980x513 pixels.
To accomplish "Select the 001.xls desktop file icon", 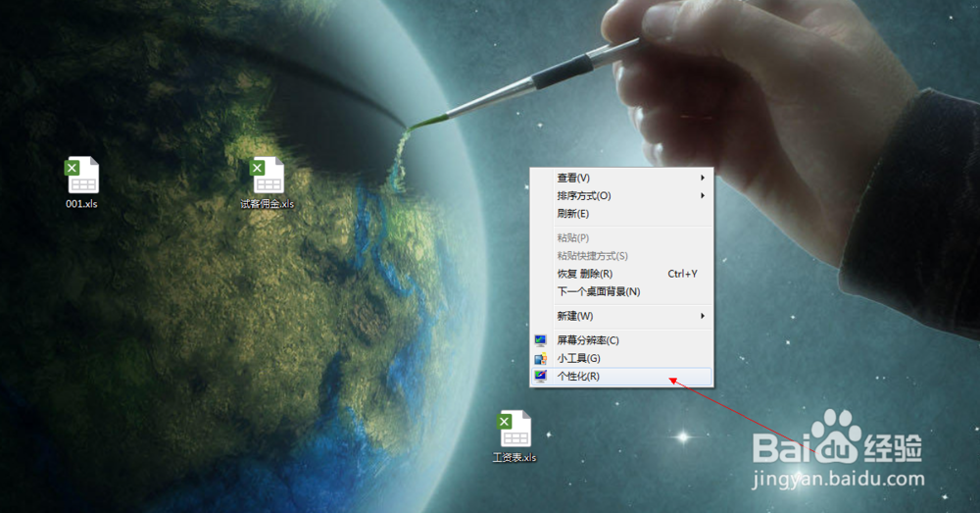I will pos(82,176).
